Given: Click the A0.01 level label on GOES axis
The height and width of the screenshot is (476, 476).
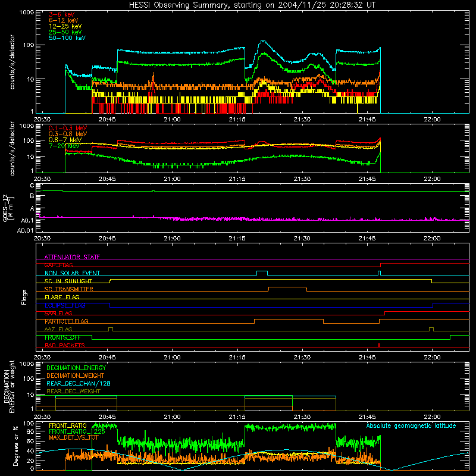Looking at the screenshot, I should [25, 230].
